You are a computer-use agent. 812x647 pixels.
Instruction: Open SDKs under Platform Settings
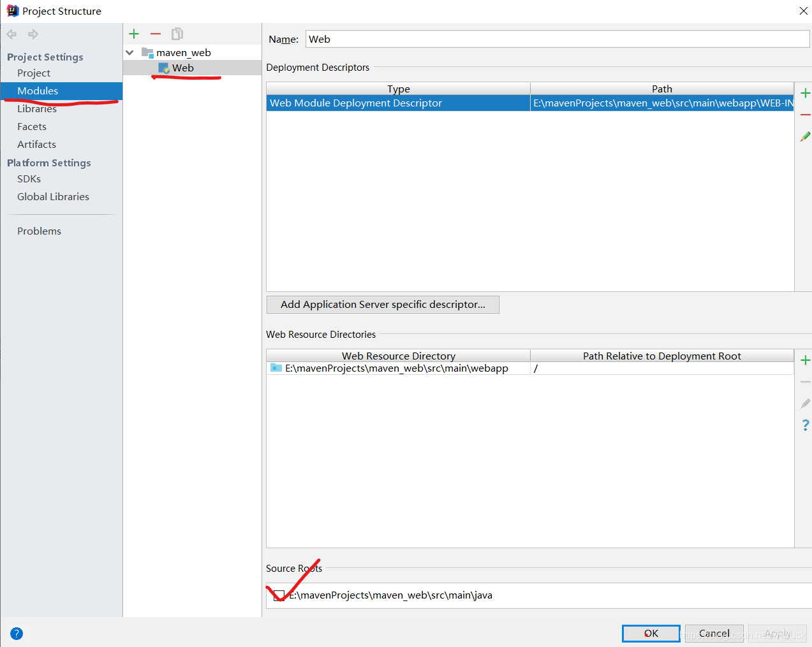tap(29, 179)
